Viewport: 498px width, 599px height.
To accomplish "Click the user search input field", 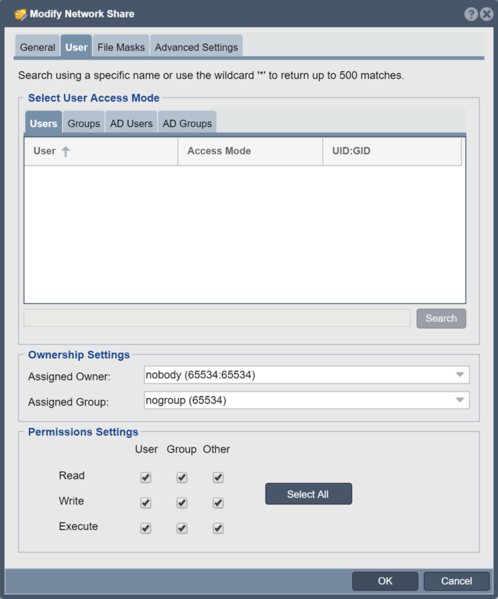I will pyautogui.click(x=217, y=318).
